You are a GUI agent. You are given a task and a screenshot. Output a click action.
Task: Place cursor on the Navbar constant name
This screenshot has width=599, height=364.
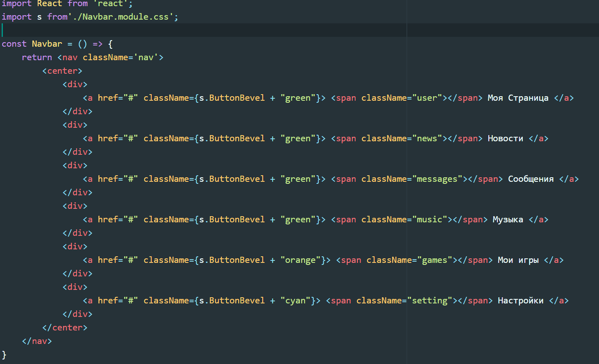(x=47, y=44)
